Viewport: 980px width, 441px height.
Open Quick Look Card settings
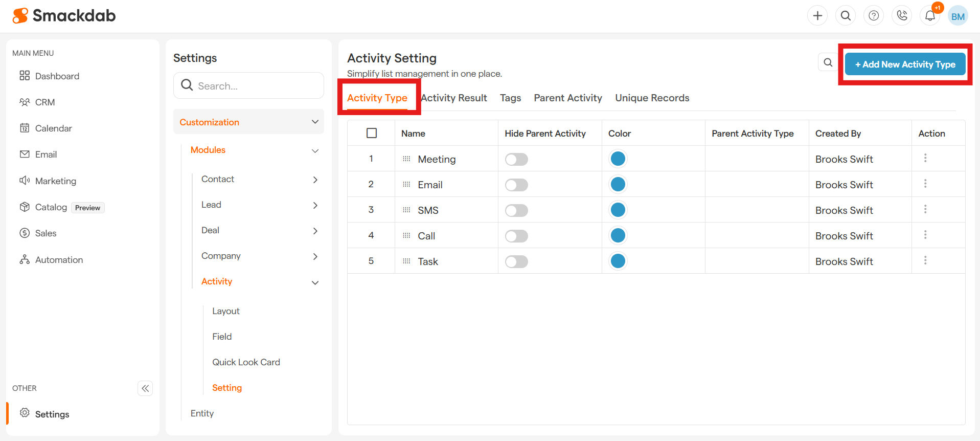point(246,362)
